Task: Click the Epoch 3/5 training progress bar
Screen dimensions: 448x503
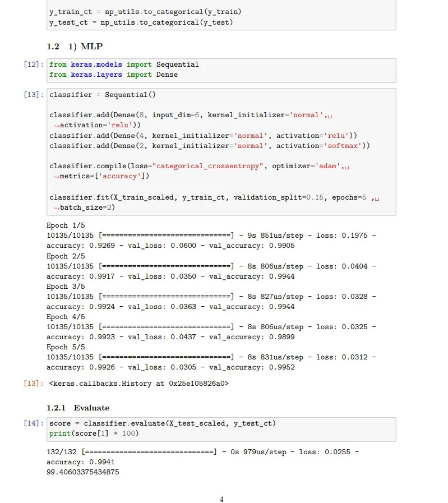Action: (x=166, y=297)
